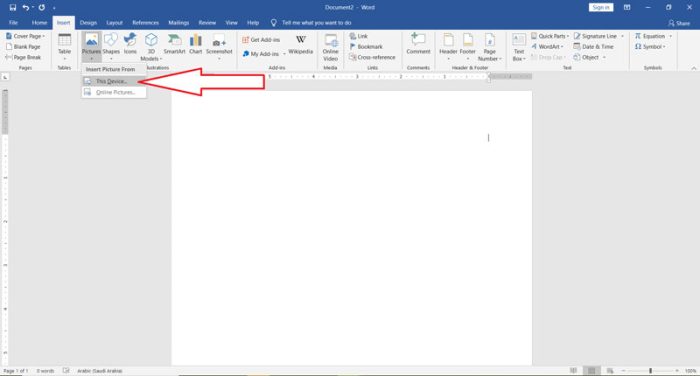Expand the My Add-ins dropdown arrow

(x=284, y=54)
